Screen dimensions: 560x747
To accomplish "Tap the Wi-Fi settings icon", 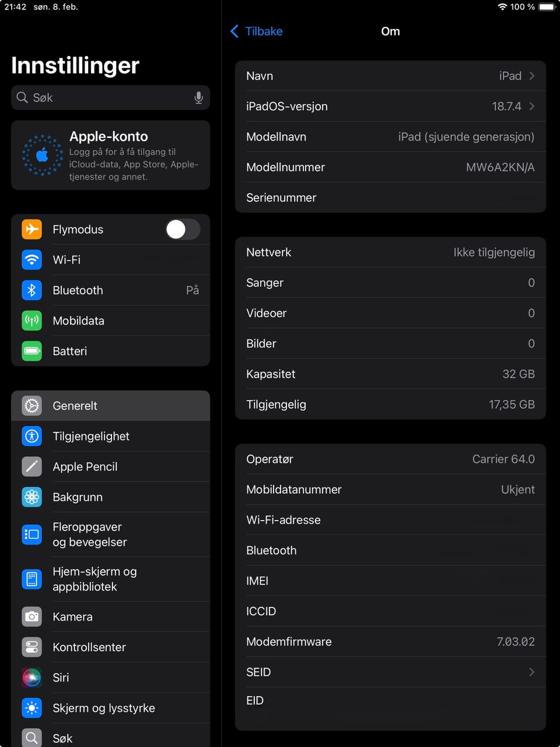I will point(32,260).
